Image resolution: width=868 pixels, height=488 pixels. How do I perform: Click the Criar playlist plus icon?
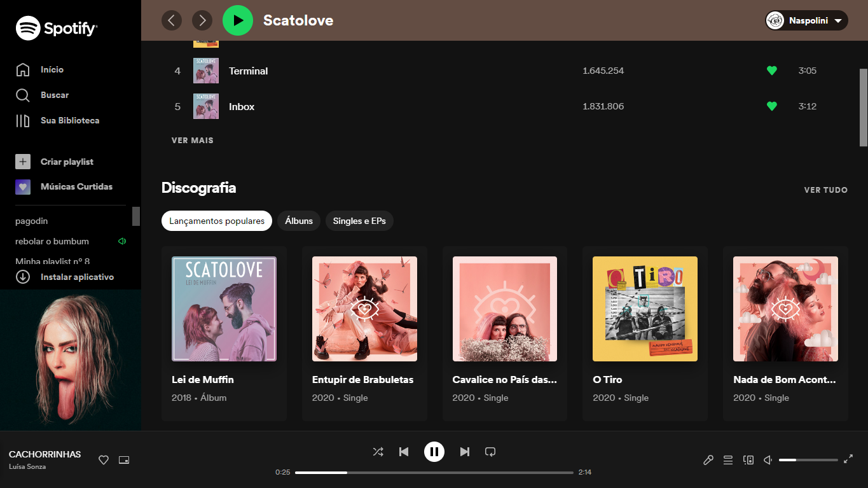[23, 162]
